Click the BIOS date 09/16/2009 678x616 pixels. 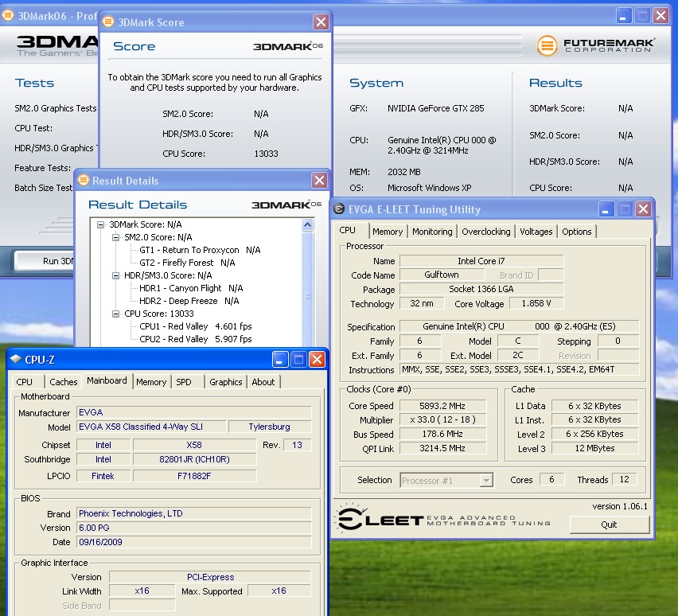193,542
